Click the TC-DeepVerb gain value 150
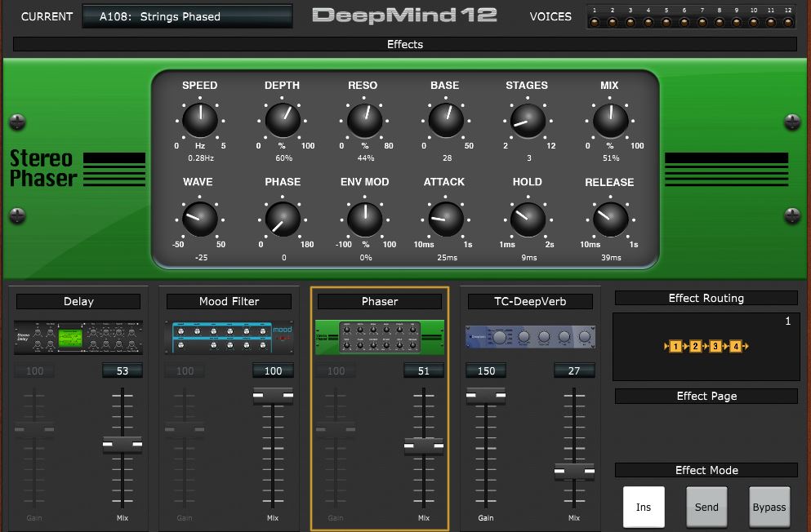Viewport: 811px width, 532px height. point(486,371)
